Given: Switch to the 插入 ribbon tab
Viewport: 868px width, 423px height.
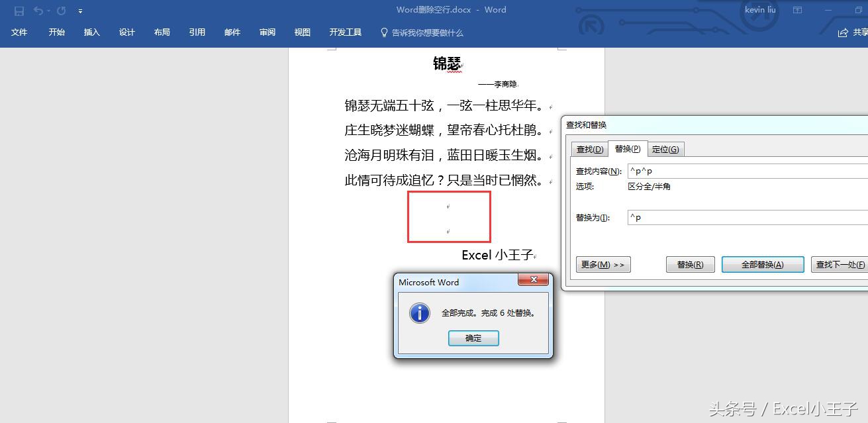Looking at the screenshot, I should pos(91,32).
